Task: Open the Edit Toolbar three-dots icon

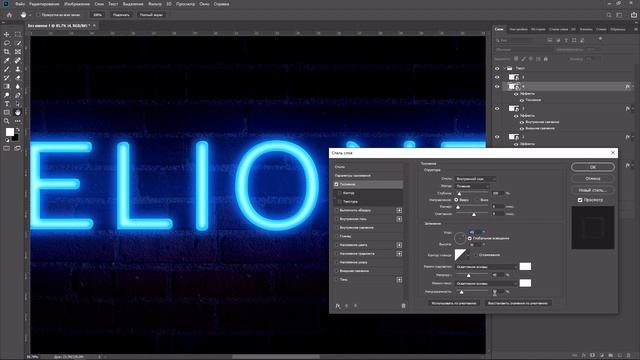Action: pos(18,121)
